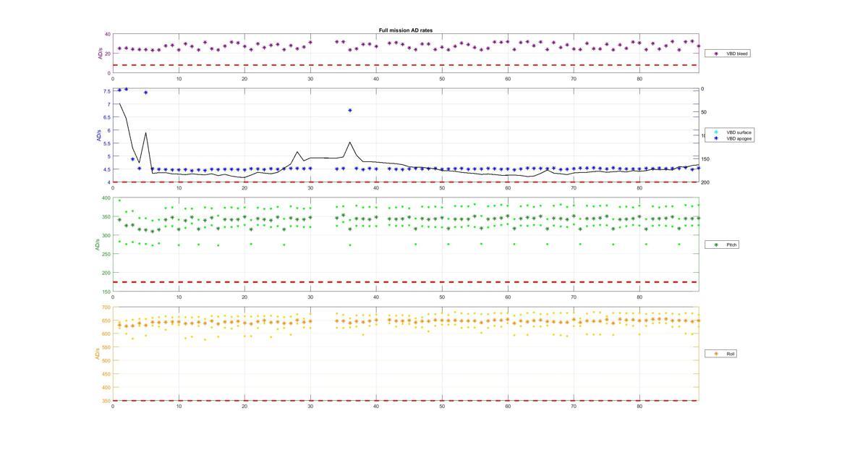Click the tick label 400 on pitch plot

[106, 198]
